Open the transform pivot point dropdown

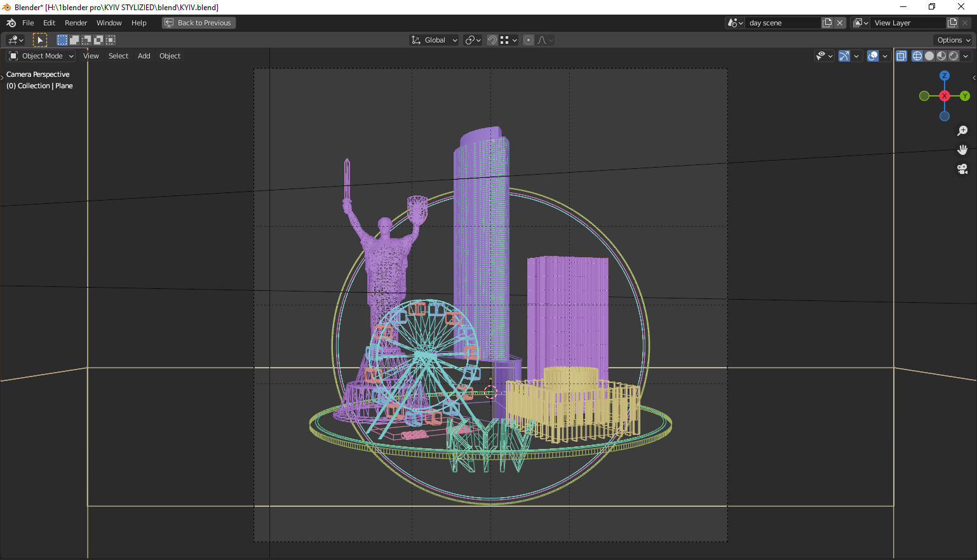tap(473, 40)
